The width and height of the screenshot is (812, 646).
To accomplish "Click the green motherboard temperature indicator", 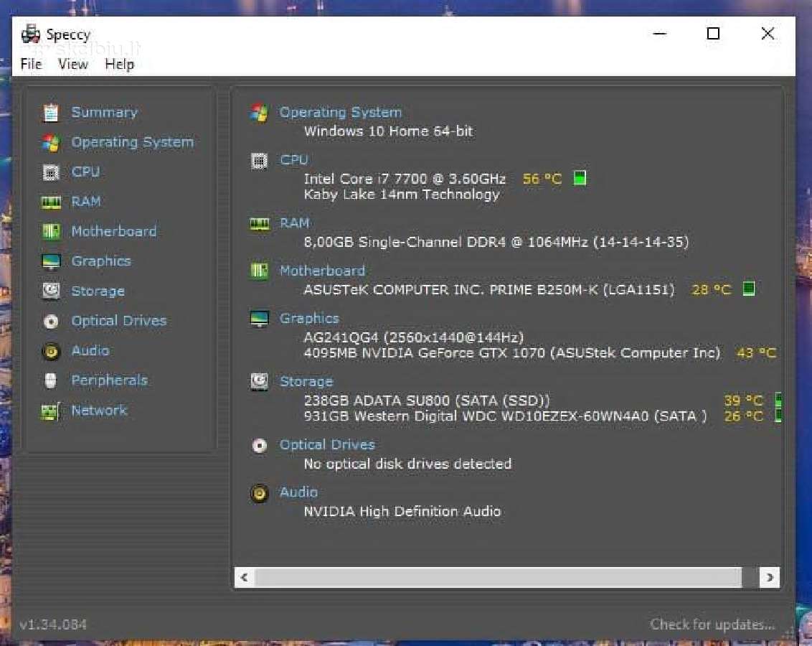I will point(748,289).
